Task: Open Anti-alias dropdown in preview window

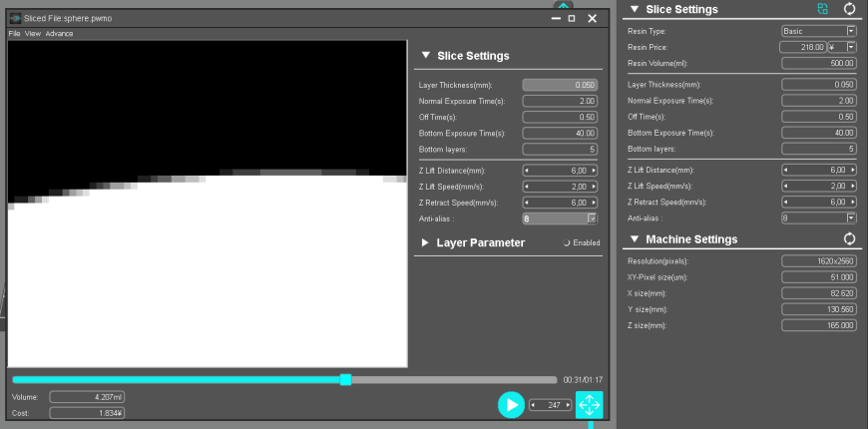Action: tap(592, 218)
